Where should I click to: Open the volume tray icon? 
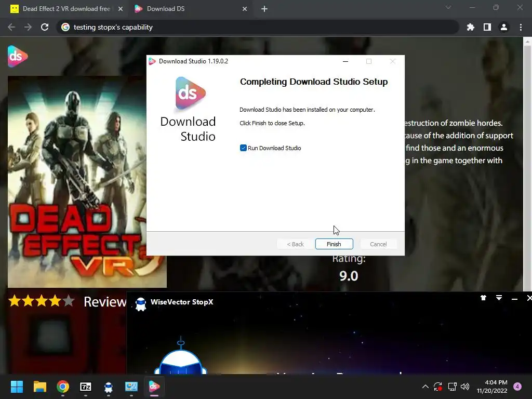point(465,387)
